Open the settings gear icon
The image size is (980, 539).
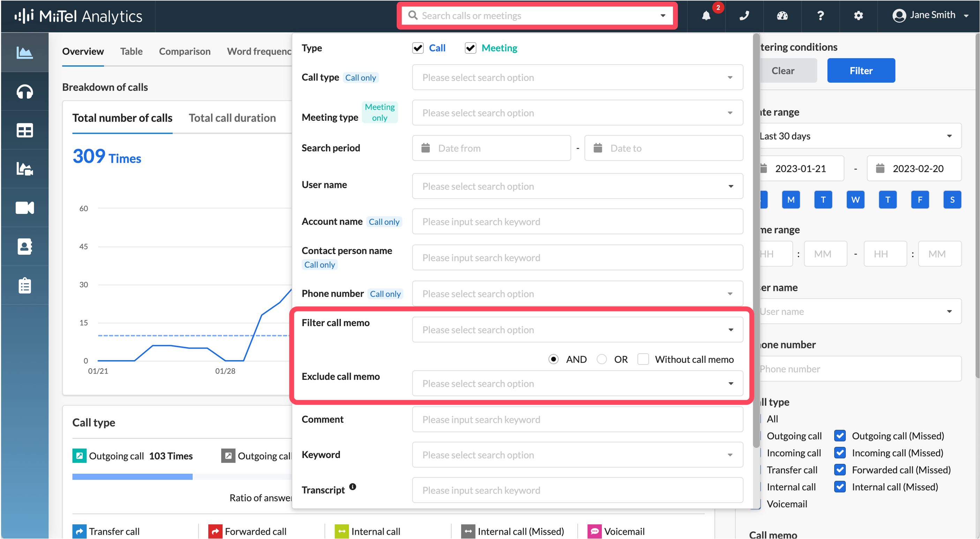(x=858, y=16)
